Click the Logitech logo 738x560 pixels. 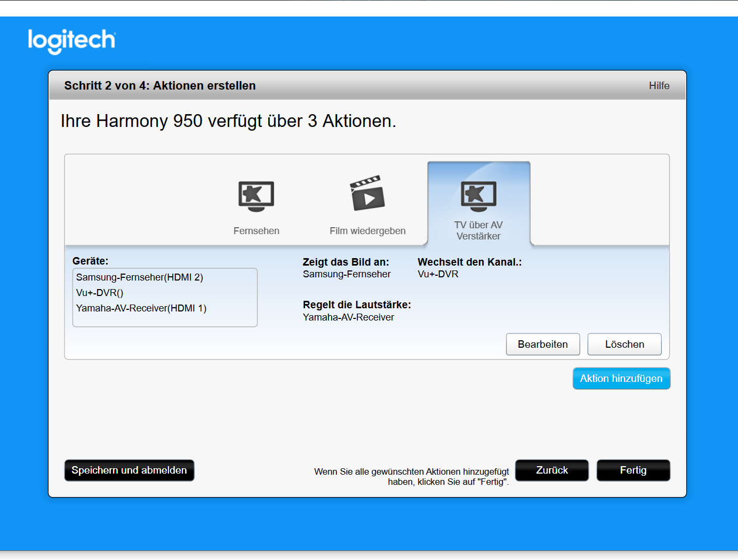[71, 41]
